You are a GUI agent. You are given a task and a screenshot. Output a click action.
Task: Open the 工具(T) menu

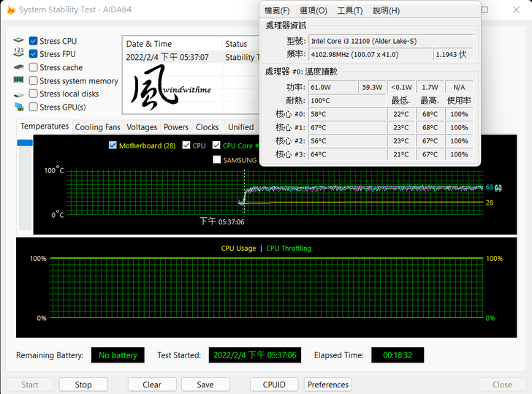click(x=350, y=10)
